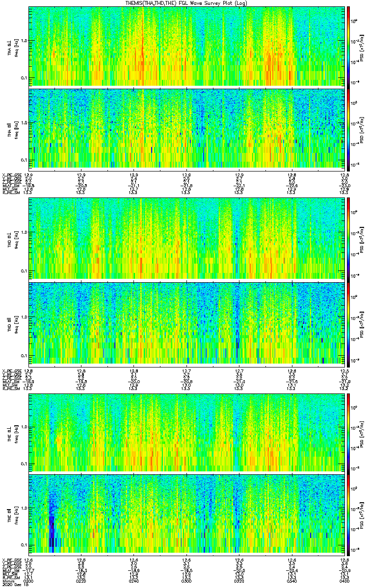Click the hhmm time axis label

click(7, 581)
